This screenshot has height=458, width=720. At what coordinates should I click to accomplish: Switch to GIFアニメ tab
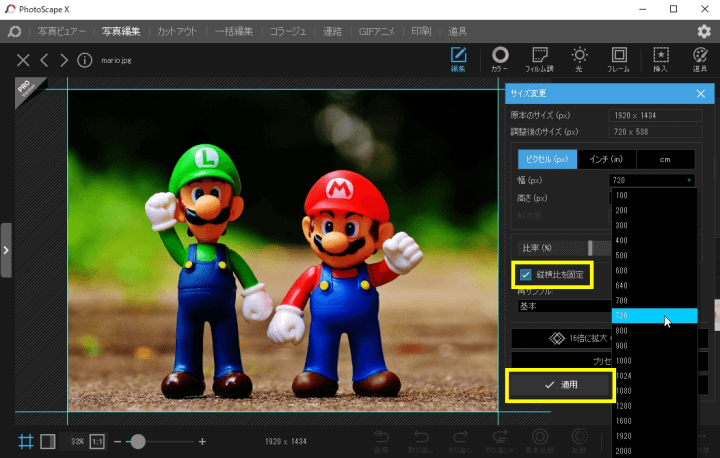click(377, 31)
